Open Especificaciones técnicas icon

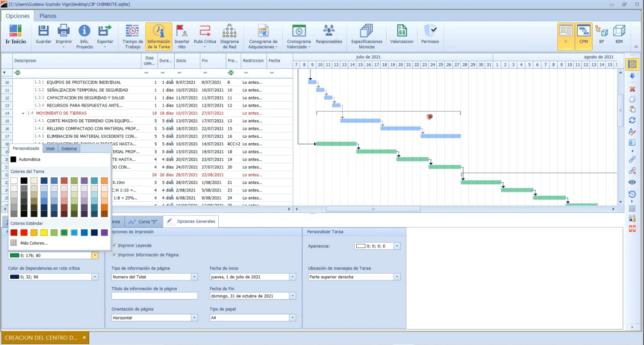tap(366, 31)
